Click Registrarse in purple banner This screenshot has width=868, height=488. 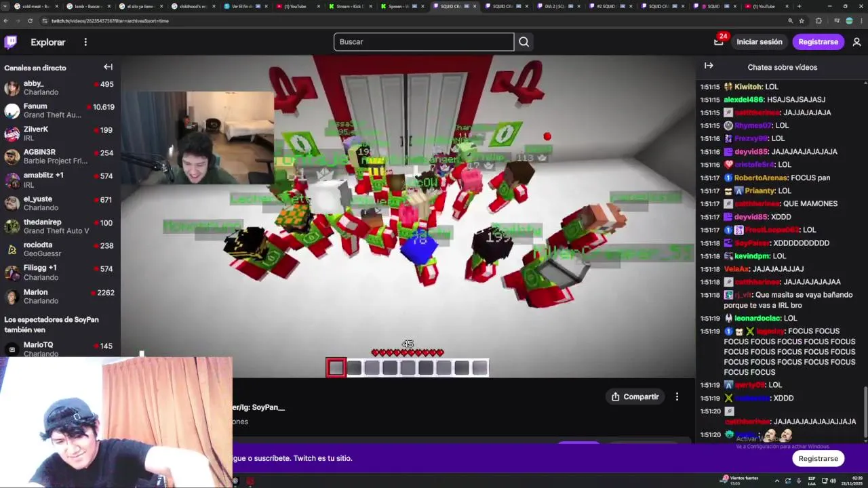pyautogui.click(x=818, y=459)
